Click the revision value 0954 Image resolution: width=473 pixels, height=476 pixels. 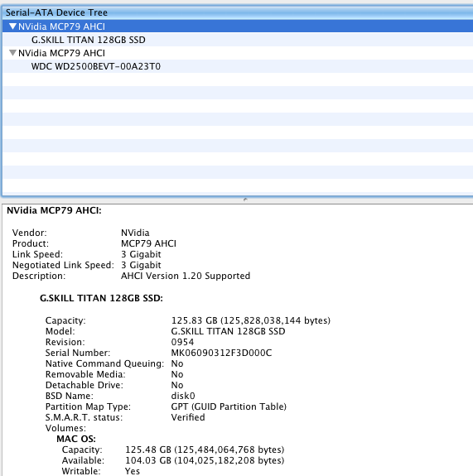click(x=182, y=342)
